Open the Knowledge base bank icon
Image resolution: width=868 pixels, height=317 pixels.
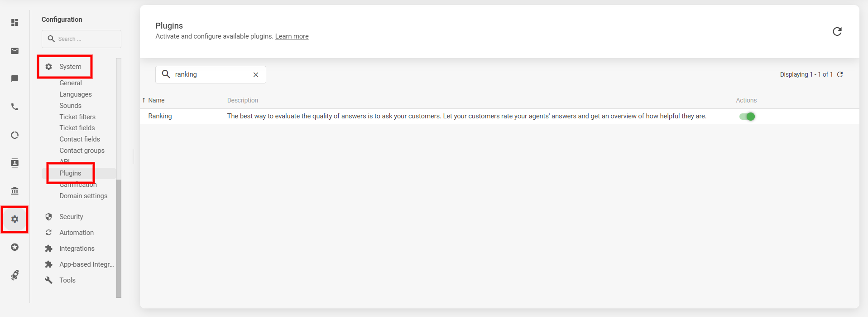pos(15,191)
